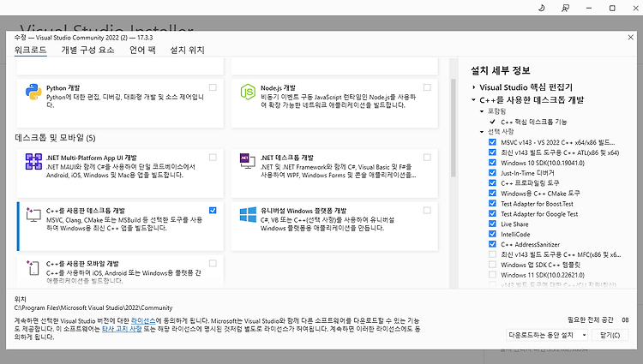
Task: Switch to Language packs (언어 팩) tab
Action: pos(142,50)
